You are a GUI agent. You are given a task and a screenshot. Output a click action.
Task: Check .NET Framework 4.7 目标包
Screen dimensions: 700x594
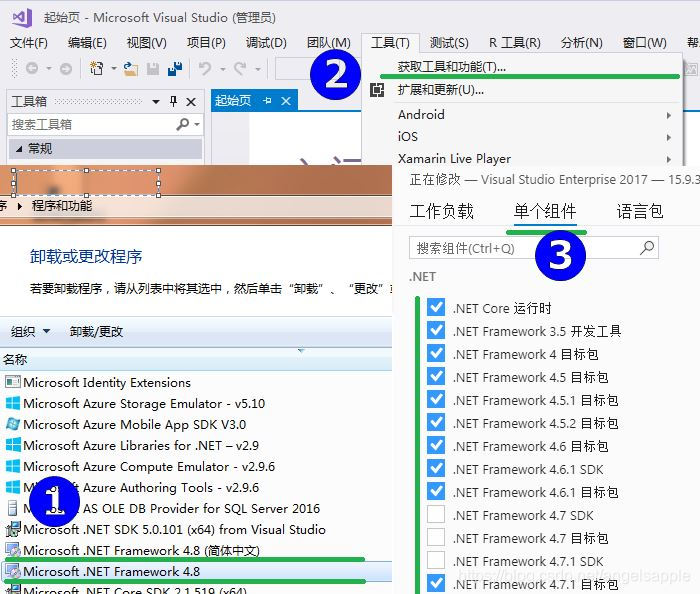pos(436,537)
